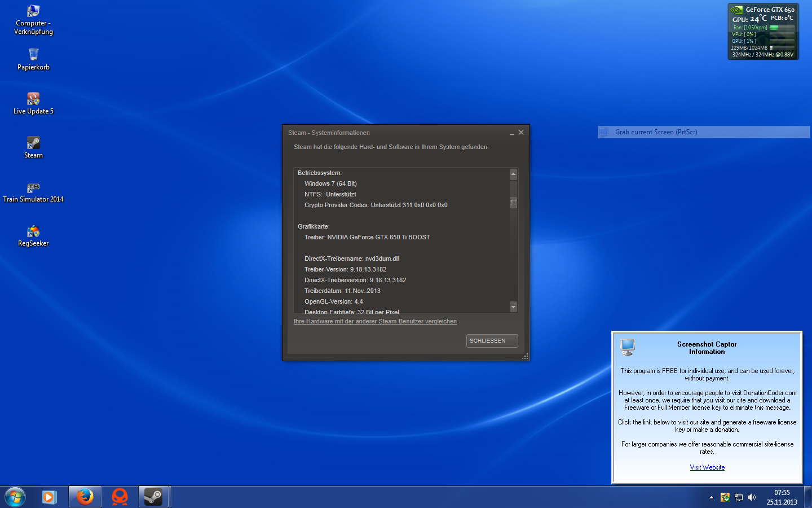Click 'Treiber-Version: 9.18.13.3182' line
812x508 pixels.
pos(345,270)
